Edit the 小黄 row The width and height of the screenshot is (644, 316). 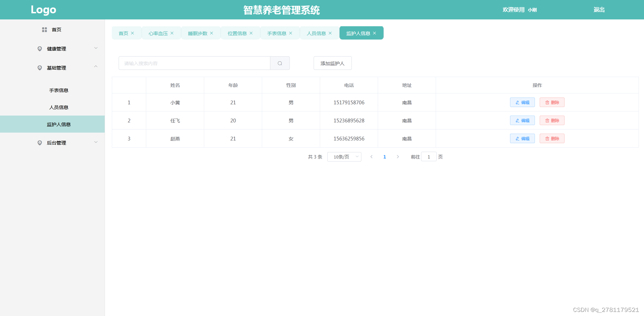click(x=522, y=102)
